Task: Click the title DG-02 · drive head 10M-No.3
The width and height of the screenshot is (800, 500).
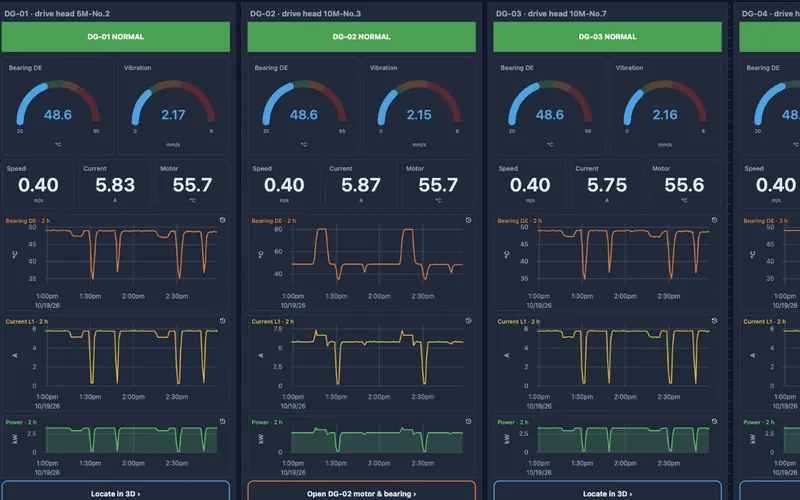Action: coord(306,14)
